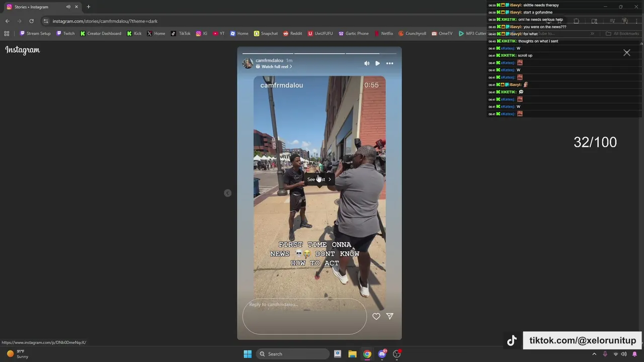This screenshot has width=644, height=362.
Task: Mute the tab via its audio icon
Action: coord(68,7)
